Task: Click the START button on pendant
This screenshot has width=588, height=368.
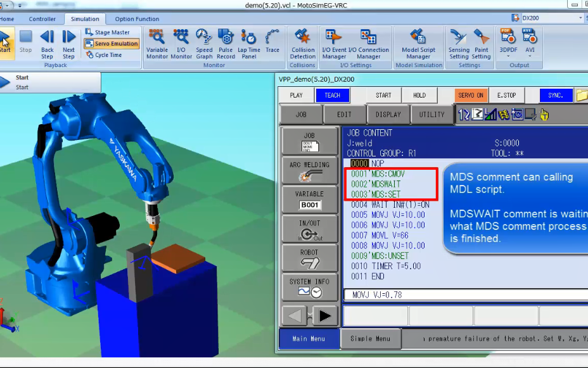Action: (383, 95)
